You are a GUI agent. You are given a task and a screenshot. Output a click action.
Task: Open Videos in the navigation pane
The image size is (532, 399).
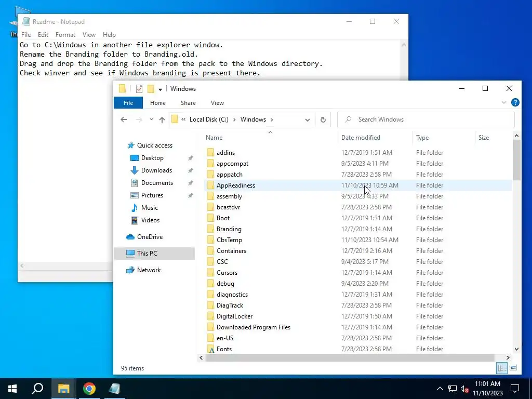[150, 220]
